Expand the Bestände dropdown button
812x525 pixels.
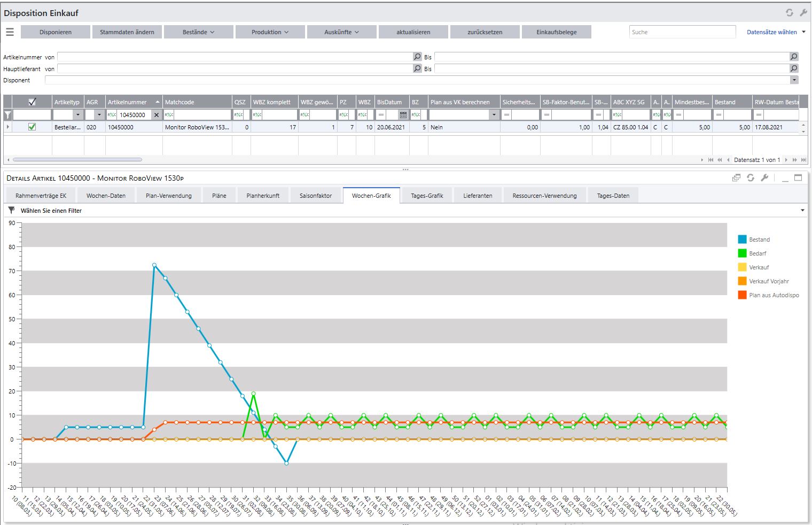coord(198,32)
